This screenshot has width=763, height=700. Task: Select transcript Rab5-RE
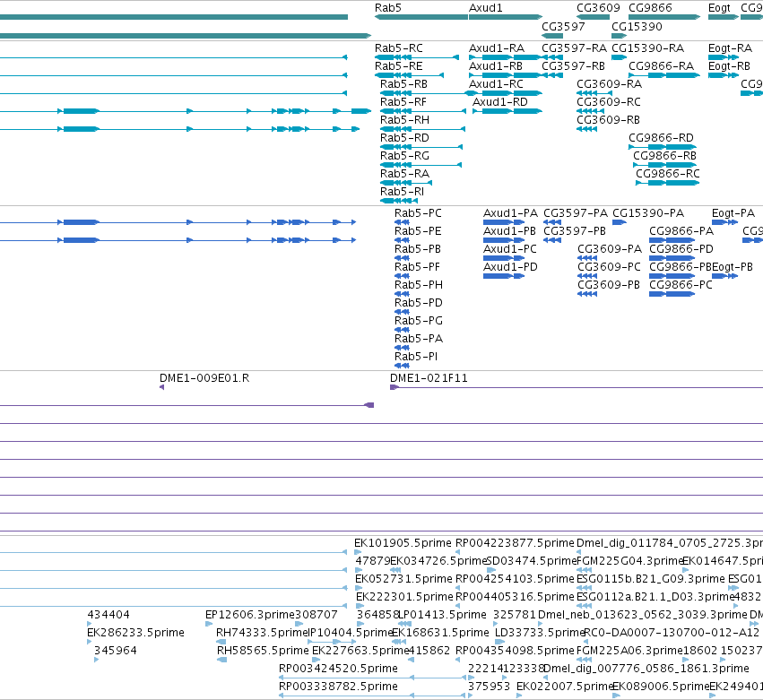(x=398, y=66)
